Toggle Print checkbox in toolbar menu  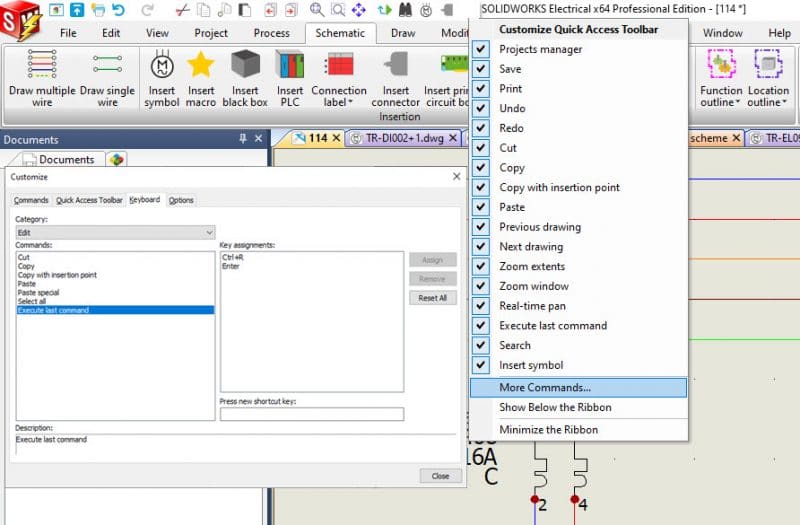coord(481,89)
